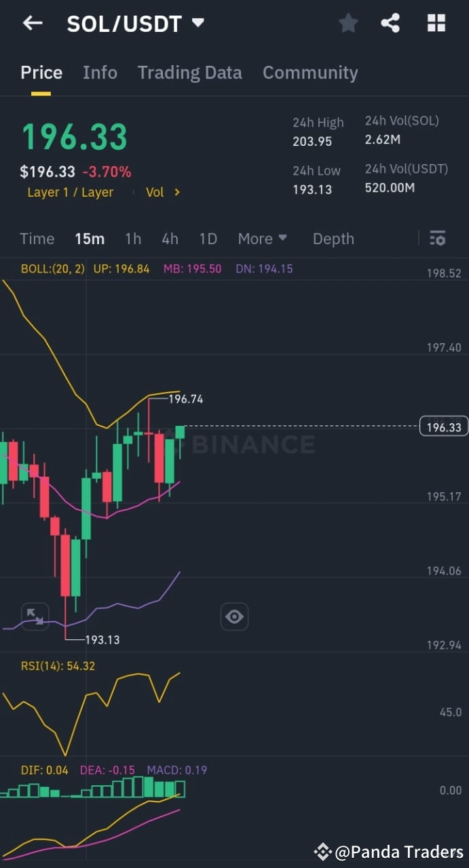Viewport: 469px width, 868px height.
Task: Toggle the 15m timeframe selection
Action: click(x=90, y=238)
